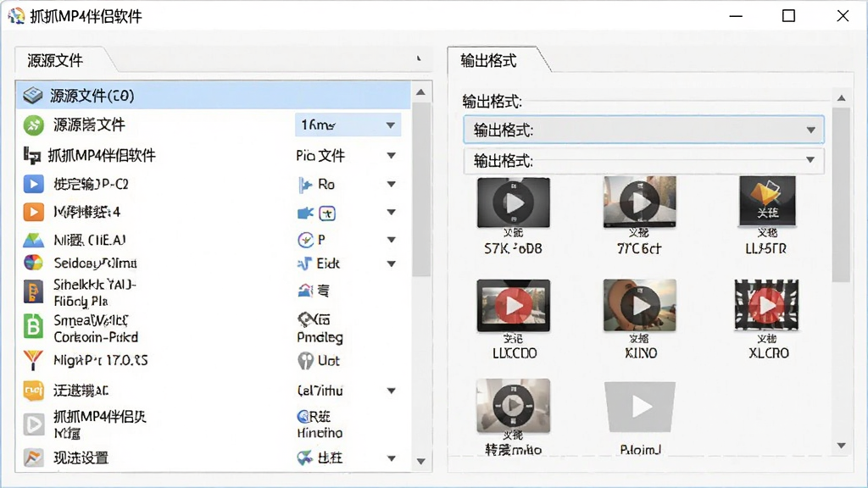Click the grey icon next to Uot

point(305,361)
